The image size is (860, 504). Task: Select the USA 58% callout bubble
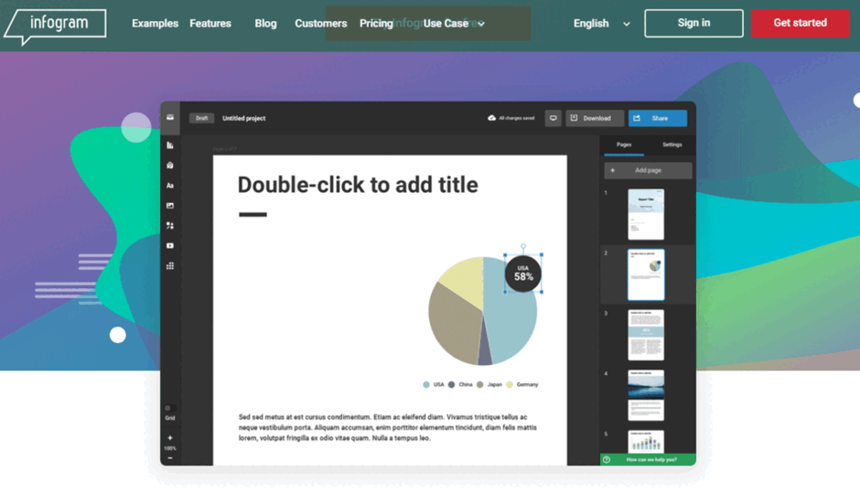[x=523, y=273]
